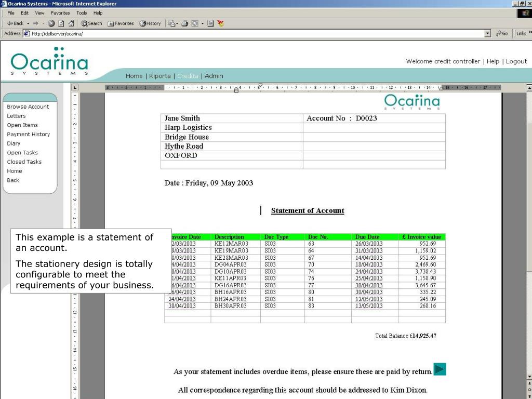Open the Help menu in the menu bar
Image resolution: width=532 pixels, height=399 pixels.
tap(98, 13)
